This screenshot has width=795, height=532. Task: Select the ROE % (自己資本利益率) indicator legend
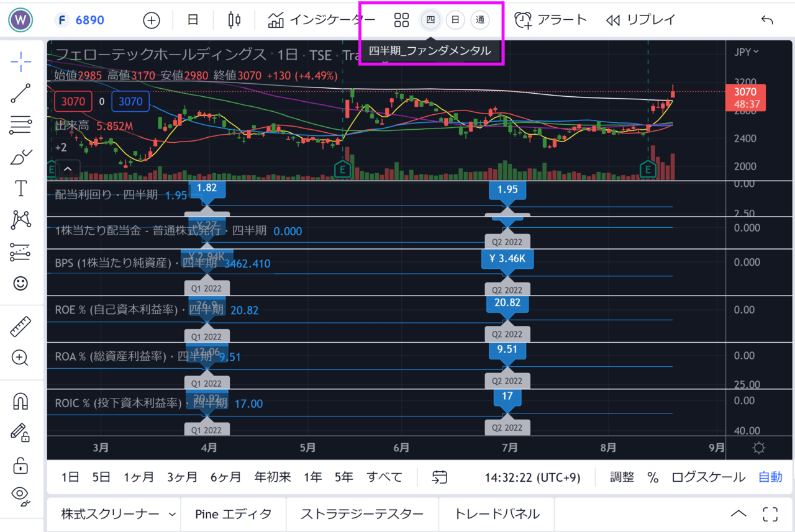(140, 309)
